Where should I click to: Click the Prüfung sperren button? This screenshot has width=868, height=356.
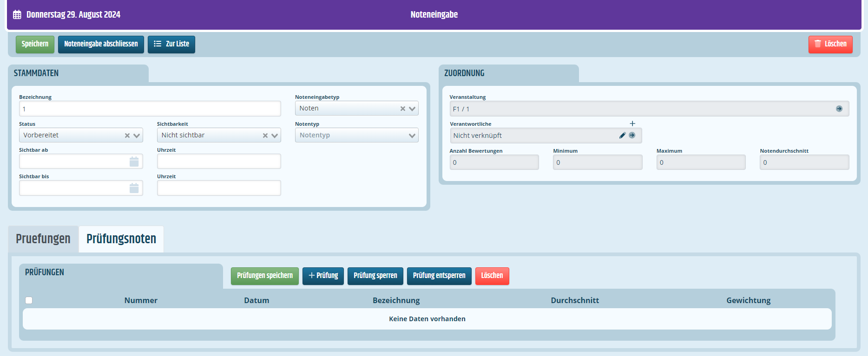click(x=375, y=276)
